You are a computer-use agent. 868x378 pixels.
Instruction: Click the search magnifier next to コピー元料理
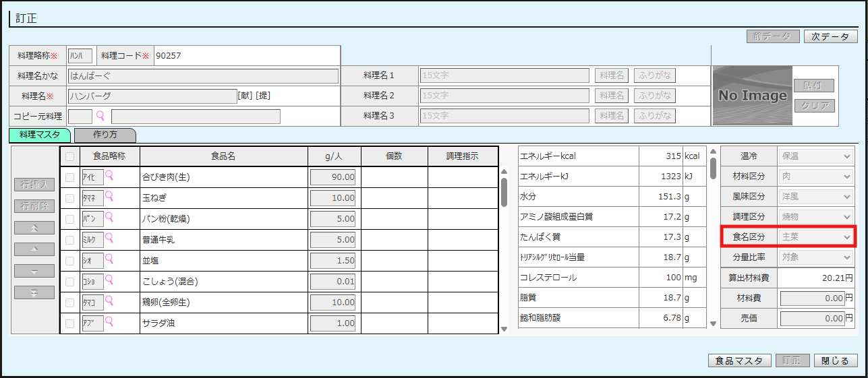(101, 116)
